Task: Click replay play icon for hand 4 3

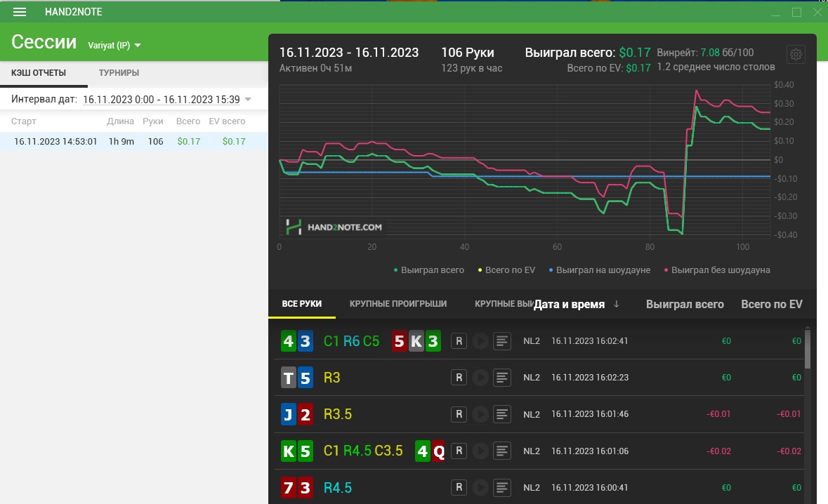Action: click(480, 341)
